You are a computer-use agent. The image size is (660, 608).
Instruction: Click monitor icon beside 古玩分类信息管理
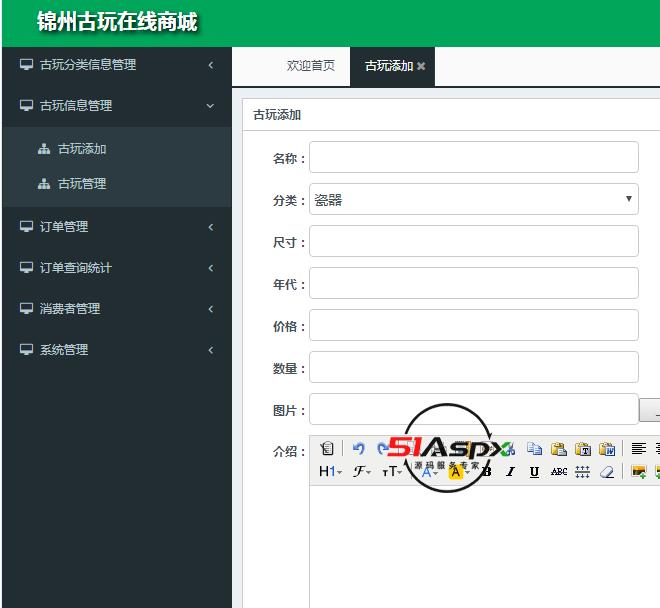26,64
